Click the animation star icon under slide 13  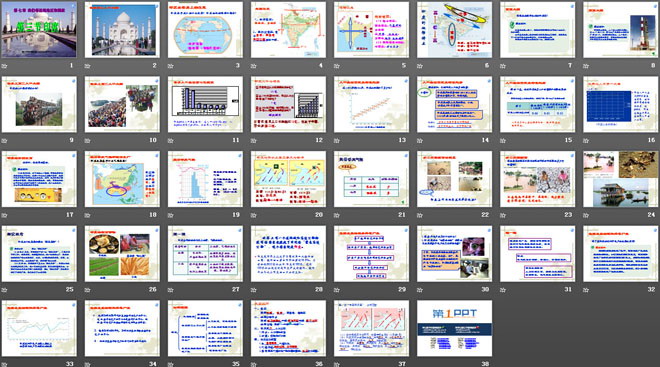(337, 140)
